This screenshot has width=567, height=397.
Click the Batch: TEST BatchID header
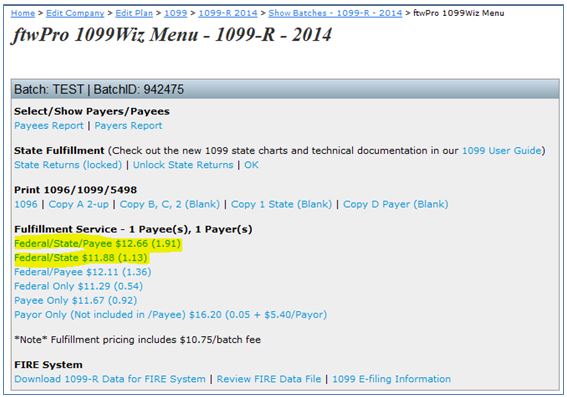click(285, 89)
